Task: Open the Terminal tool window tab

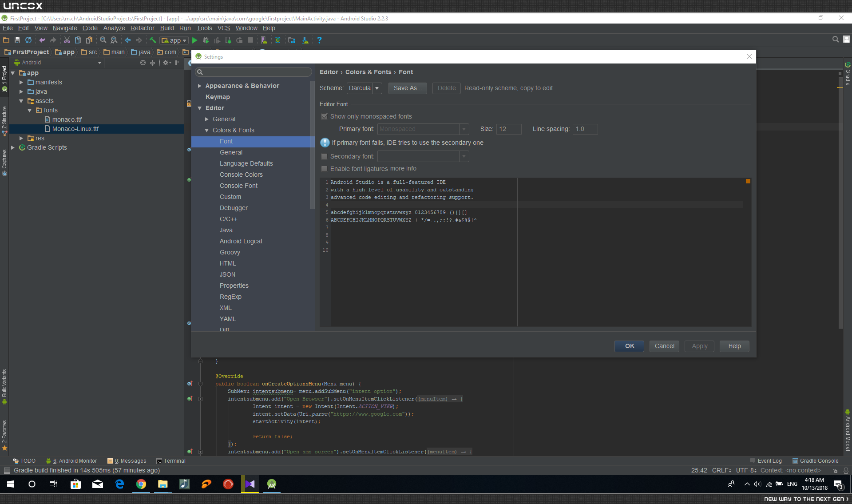Action: 171,461
